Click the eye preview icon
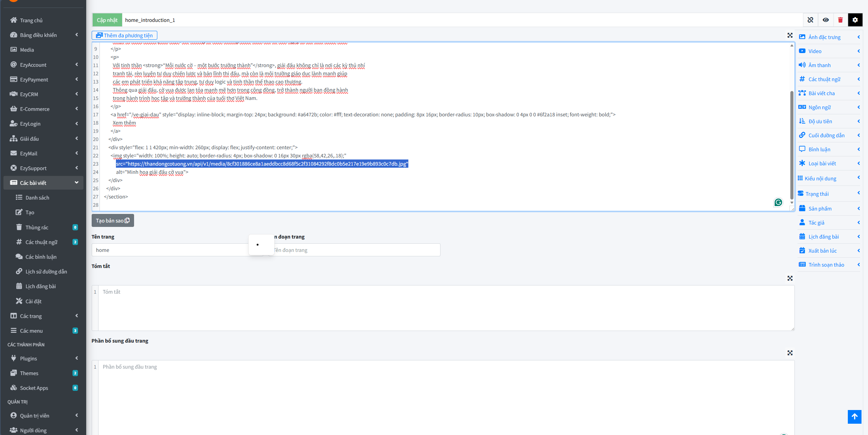The width and height of the screenshot is (868, 435). (x=826, y=20)
